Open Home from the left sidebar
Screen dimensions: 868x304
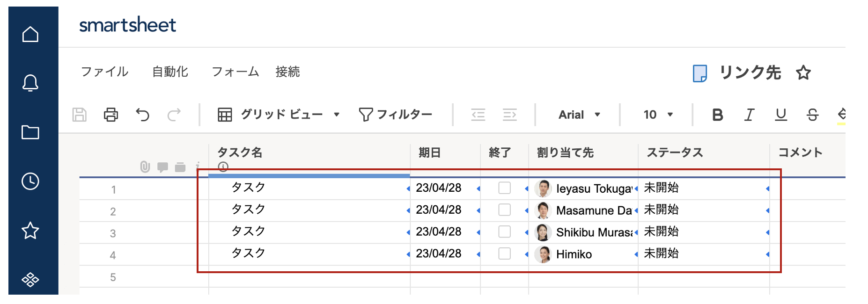point(30,34)
